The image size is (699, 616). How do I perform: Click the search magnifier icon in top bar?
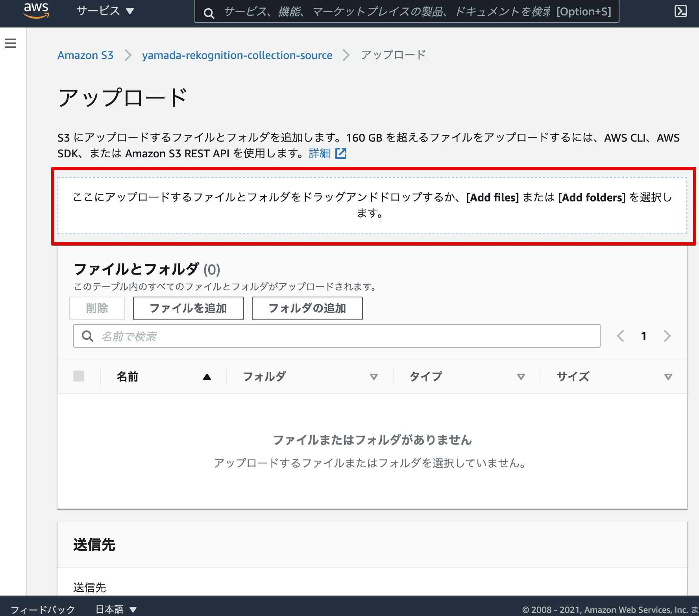[x=209, y=13]
